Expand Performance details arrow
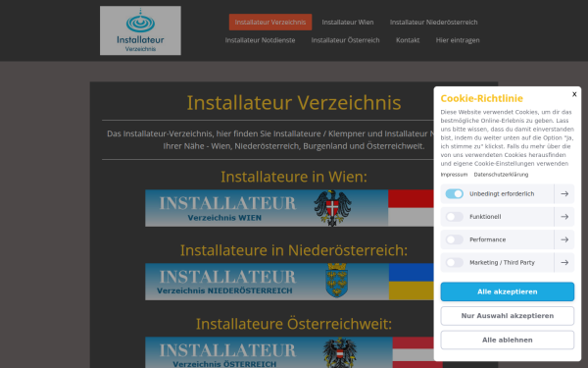 tap(564, 239)
